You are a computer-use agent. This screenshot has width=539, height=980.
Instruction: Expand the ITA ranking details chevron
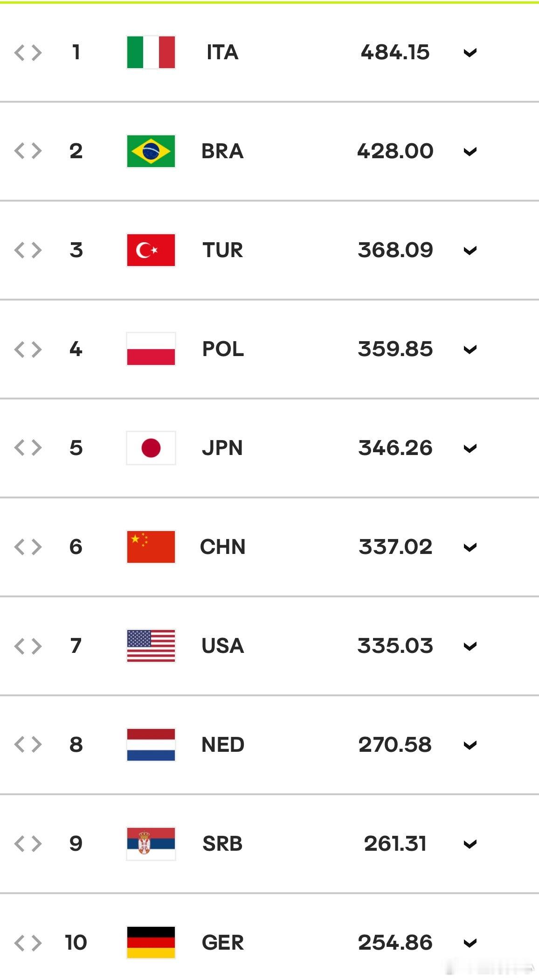pos(470,53)
